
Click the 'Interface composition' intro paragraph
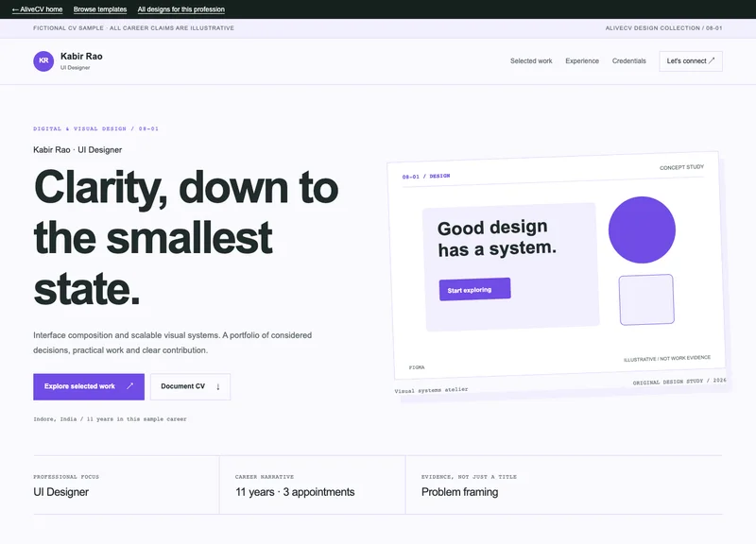click(x=173, y=343)
